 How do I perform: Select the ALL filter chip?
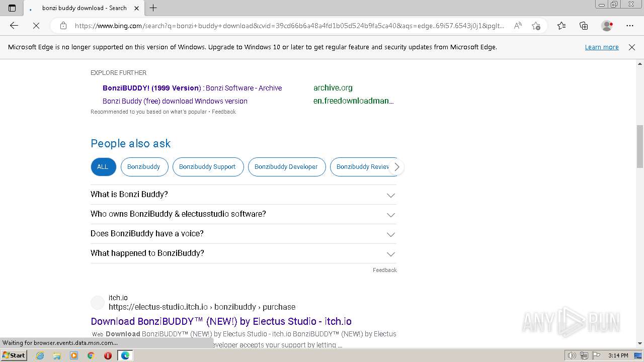click(103, 167)
